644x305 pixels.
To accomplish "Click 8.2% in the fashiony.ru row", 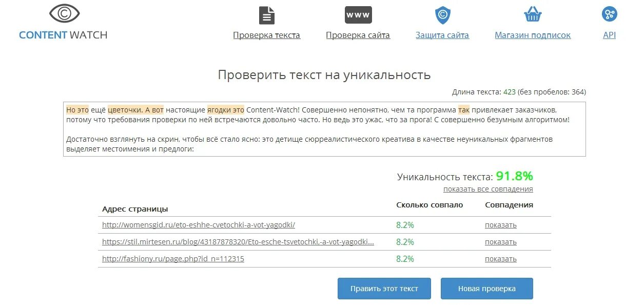I will [405, 259].
